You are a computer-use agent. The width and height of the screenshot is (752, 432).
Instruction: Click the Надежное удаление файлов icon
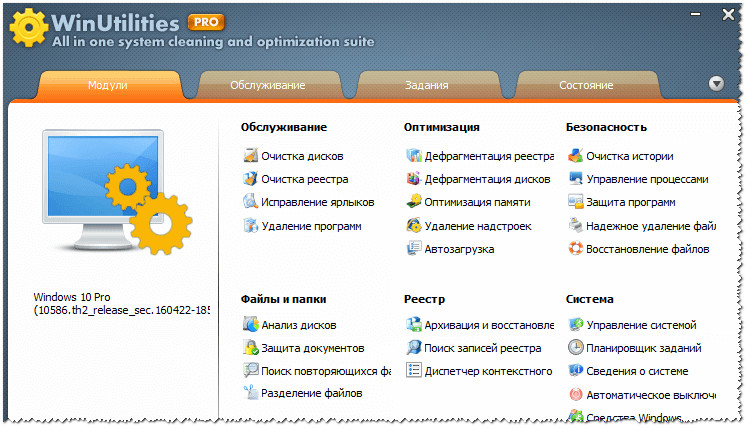[x=576, y=225]
